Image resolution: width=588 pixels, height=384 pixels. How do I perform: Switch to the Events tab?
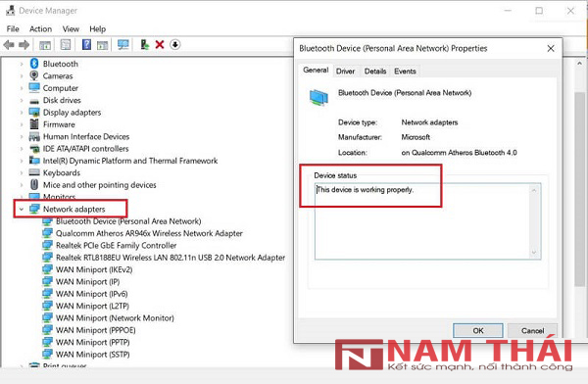point(405,72)
